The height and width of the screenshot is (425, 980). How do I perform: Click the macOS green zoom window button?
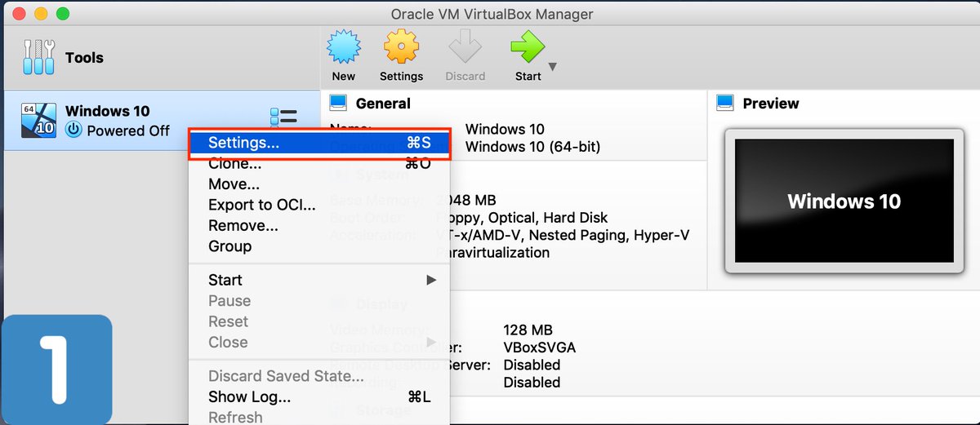click(63, 14)
